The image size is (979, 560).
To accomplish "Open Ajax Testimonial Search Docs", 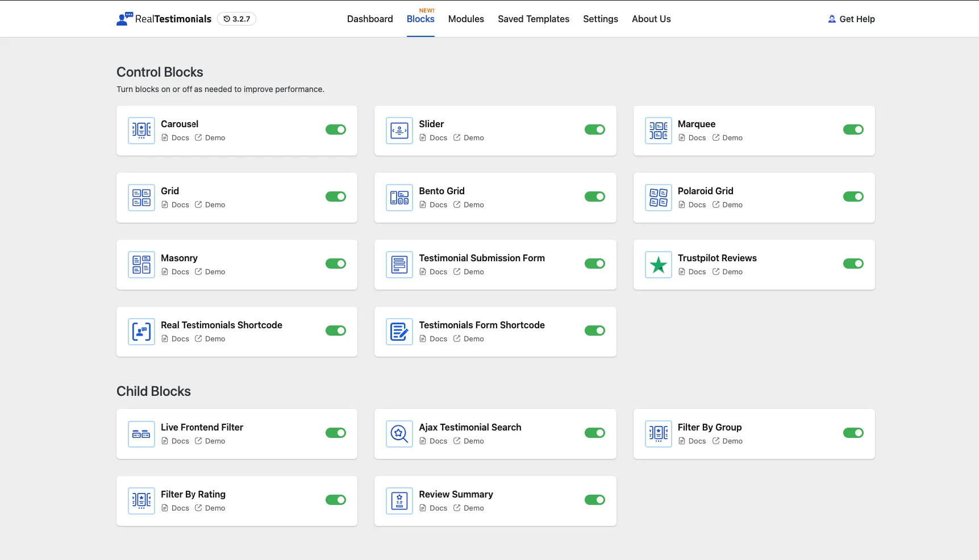I will [433, 441].
